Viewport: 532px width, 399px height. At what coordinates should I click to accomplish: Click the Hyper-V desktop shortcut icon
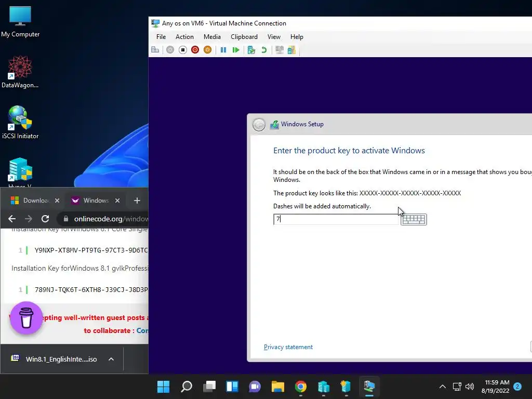20,171
